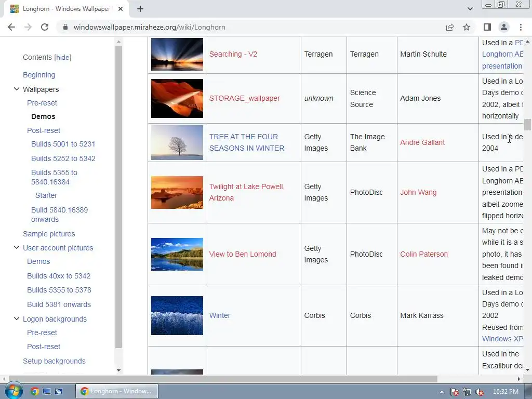Open the Windows Start menu
Image resolution: width=532 pixels, height=399 pixels.
13,391
